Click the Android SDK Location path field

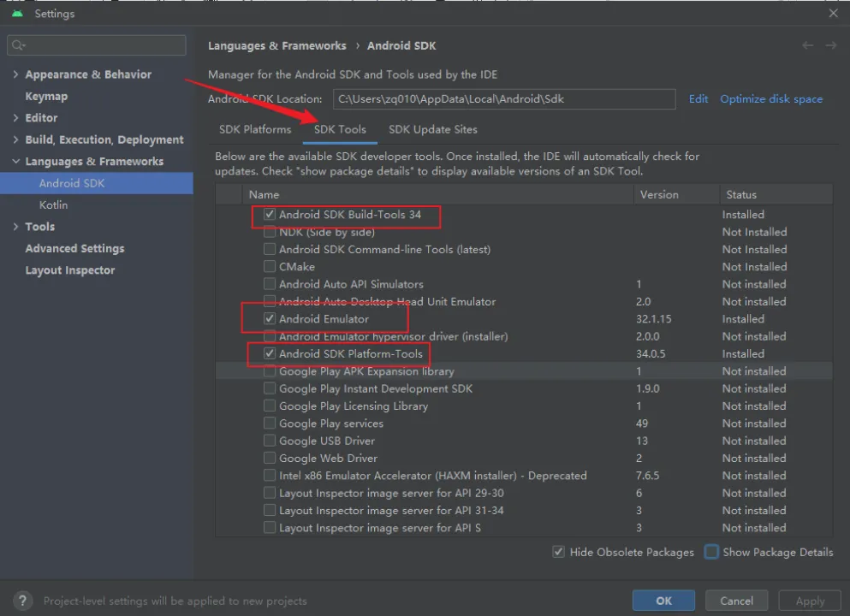[503, 99]
